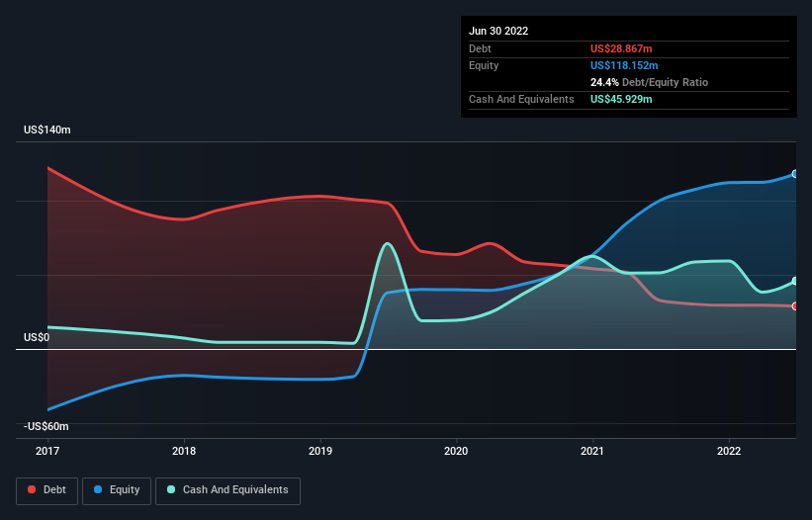Screen dimensions: 812x520
Task: Click the 2021 x-axis label
Action: (x=591, y=451)
